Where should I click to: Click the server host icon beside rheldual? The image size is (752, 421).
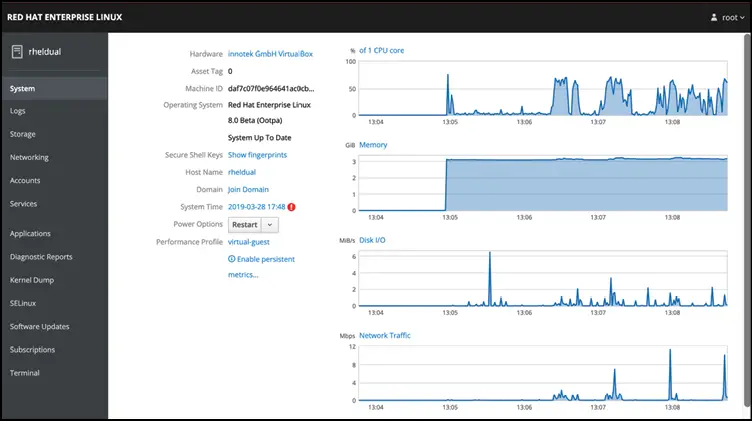click(18, 53)
